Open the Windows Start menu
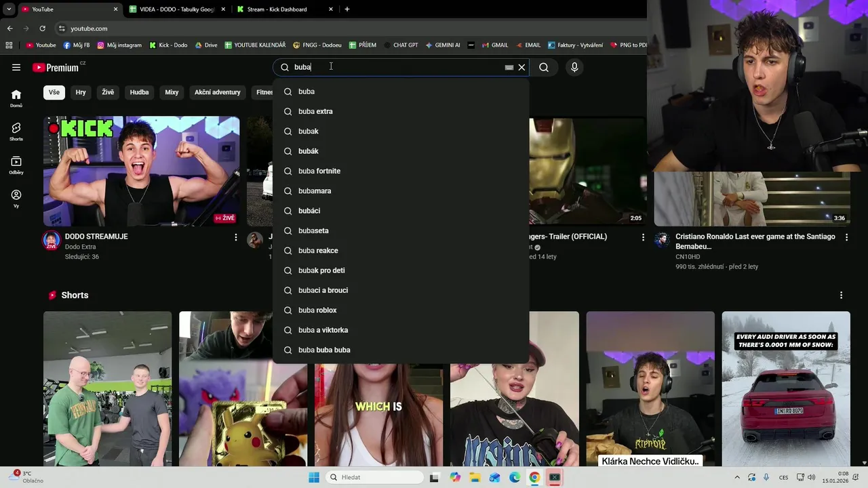 [313, 477]
